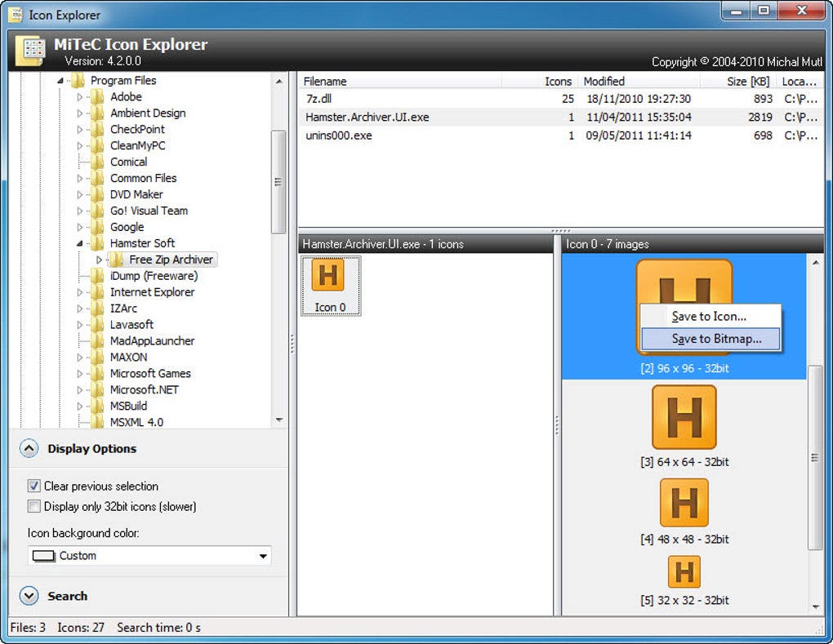Click the MiTeC Icon Explorer logo icon
Image resolution: width=833 pixels, height=644 pixels.
30,51
